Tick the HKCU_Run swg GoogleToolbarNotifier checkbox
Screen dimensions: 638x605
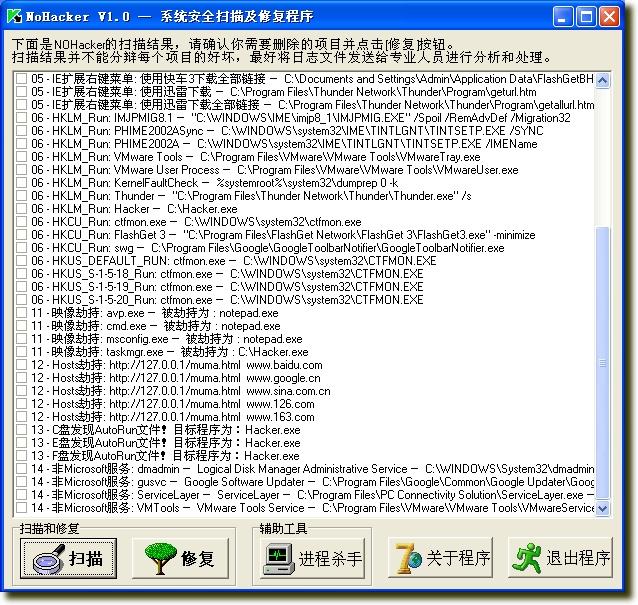(21, 248)
